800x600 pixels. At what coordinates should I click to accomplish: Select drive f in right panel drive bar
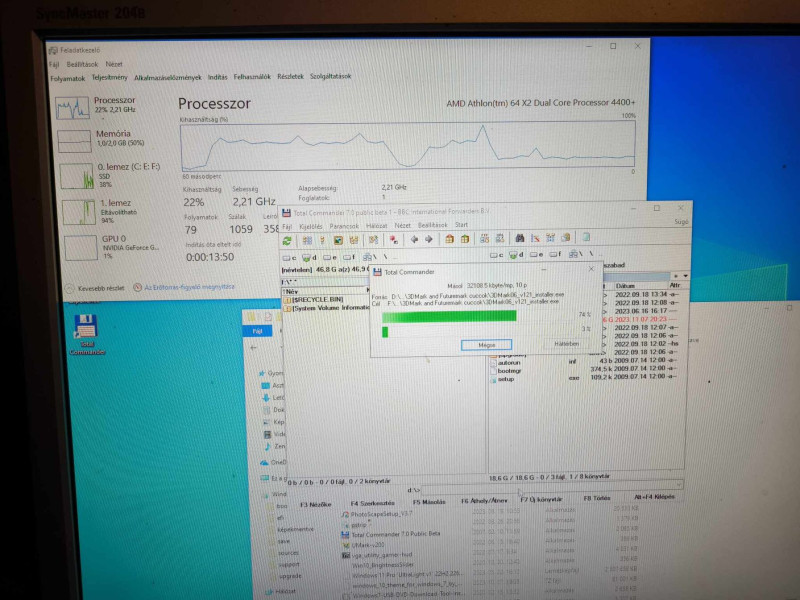pos(554,254)
